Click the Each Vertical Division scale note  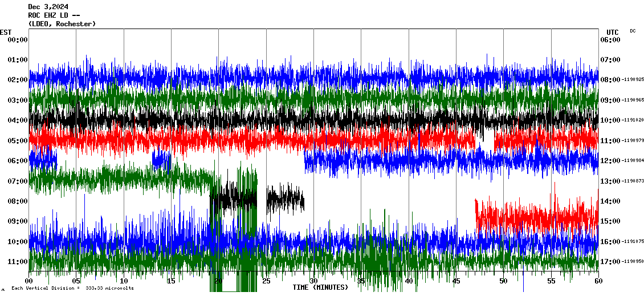[72, 289]
